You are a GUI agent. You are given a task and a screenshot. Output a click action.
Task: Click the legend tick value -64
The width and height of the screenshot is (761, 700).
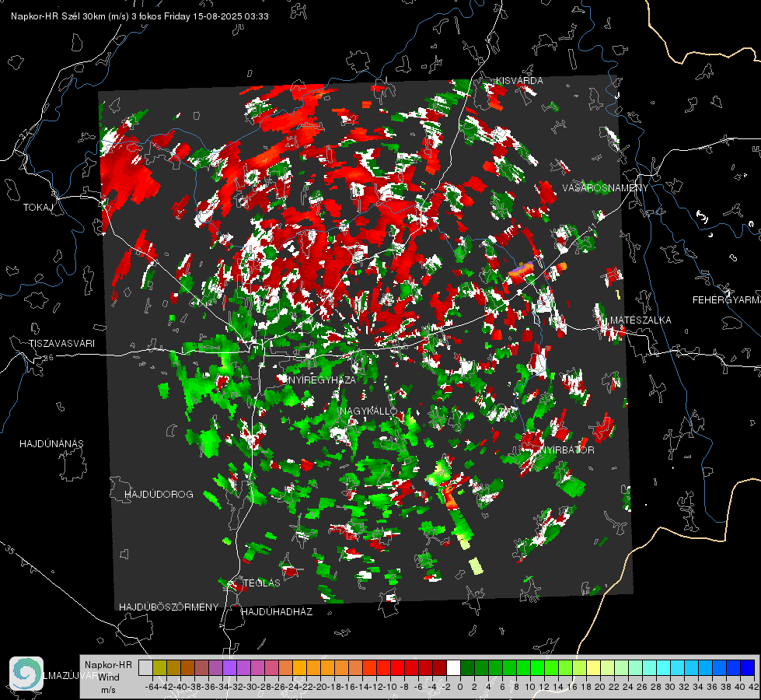coord(152,687)
